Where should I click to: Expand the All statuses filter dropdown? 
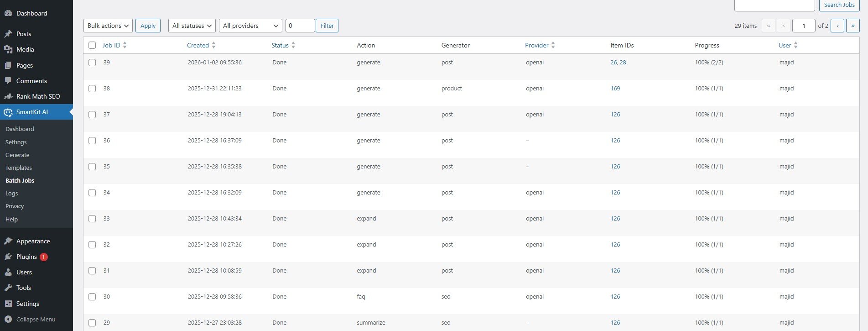coord(192,26)
